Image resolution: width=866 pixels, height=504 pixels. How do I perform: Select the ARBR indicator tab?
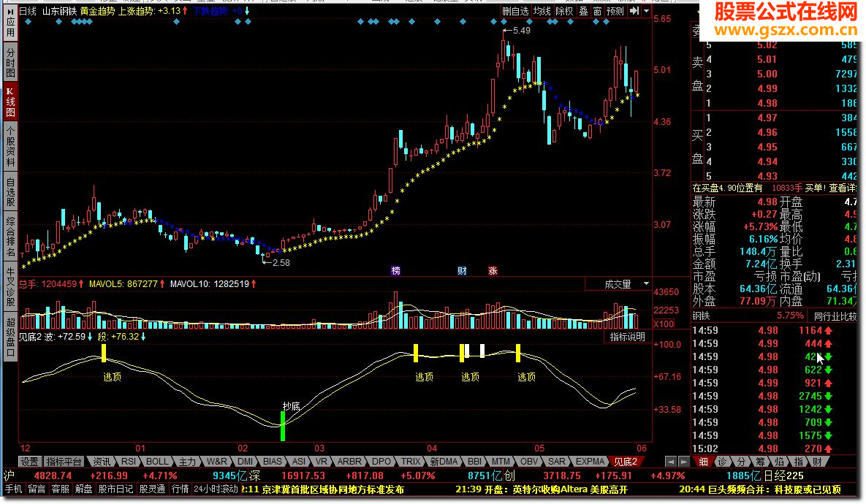click(x=349, y=462)
